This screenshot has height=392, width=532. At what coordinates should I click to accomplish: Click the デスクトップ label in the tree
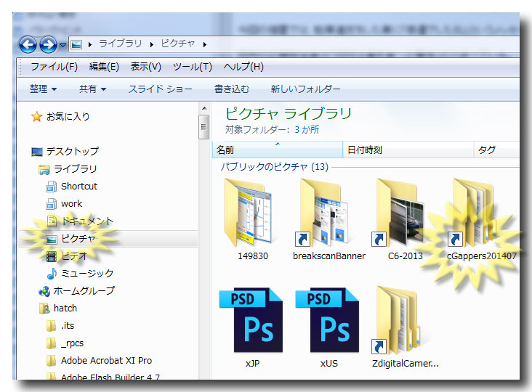tap(73, 152)
